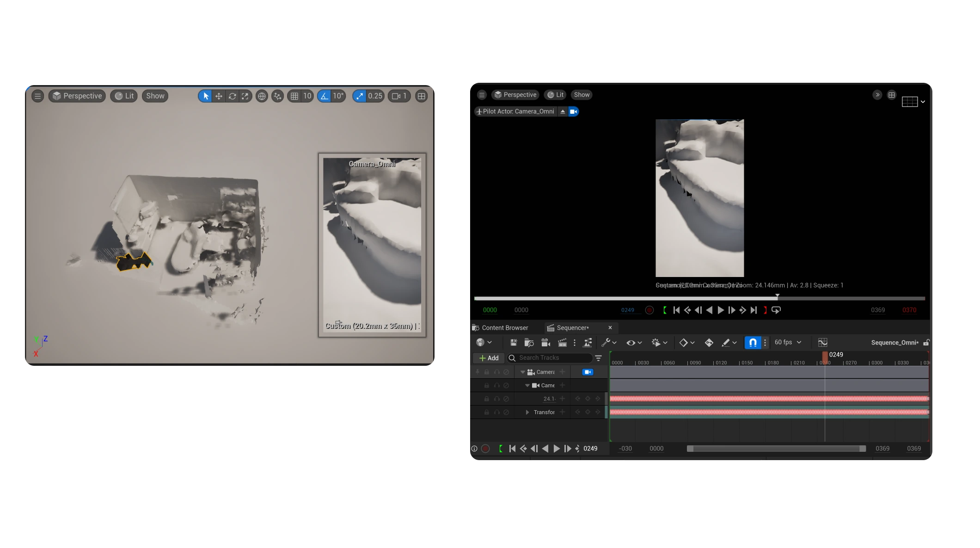The height and width of the screenshot is (548, 980).
Task: Collapse the Camera Cuts track
Action: [x=523, y=372]
